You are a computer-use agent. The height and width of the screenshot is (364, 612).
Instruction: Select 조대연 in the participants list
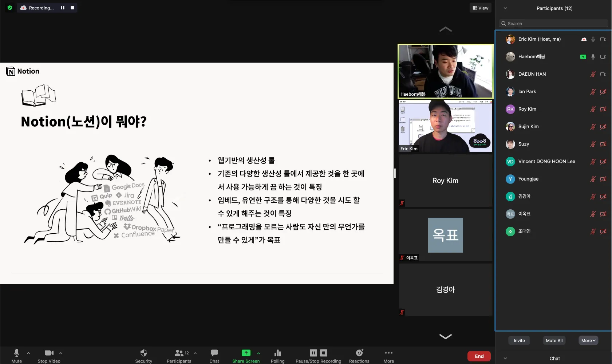click(x=553, y=232)
